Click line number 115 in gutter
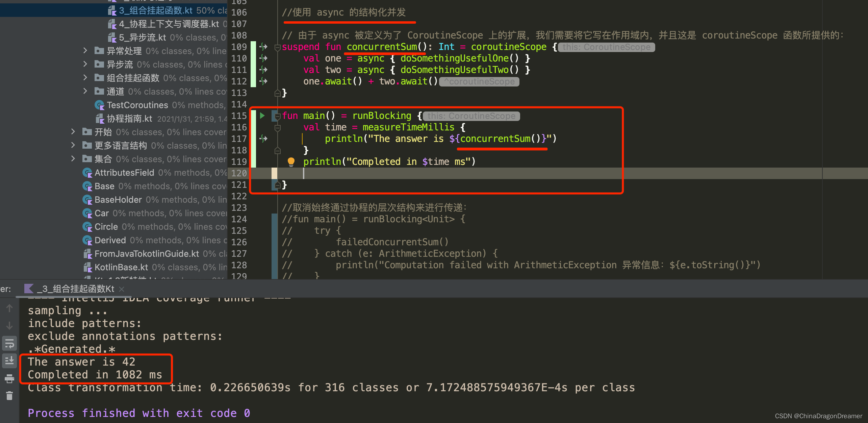 pos(239,116)
